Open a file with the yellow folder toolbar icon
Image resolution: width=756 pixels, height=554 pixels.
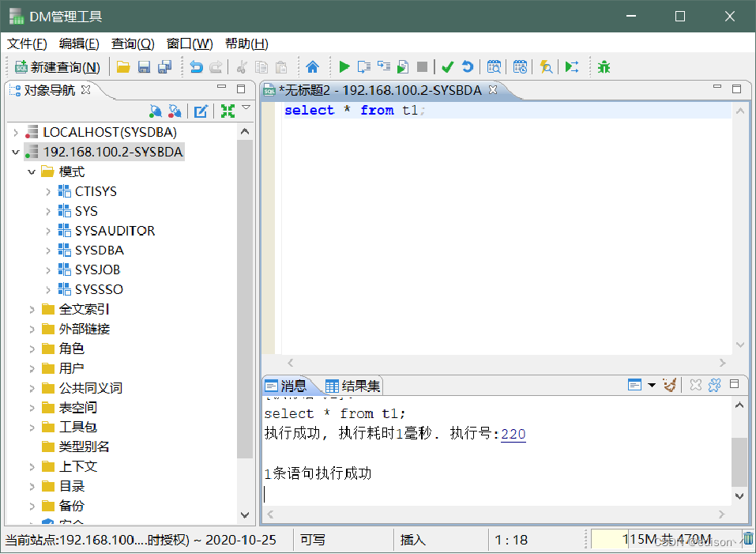coord(123,67)
